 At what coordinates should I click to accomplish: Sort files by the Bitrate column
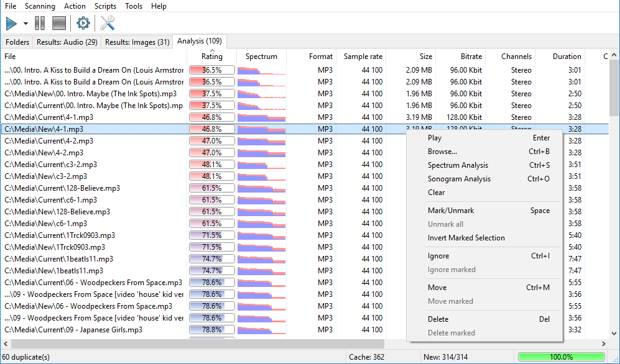pos(470,56)
